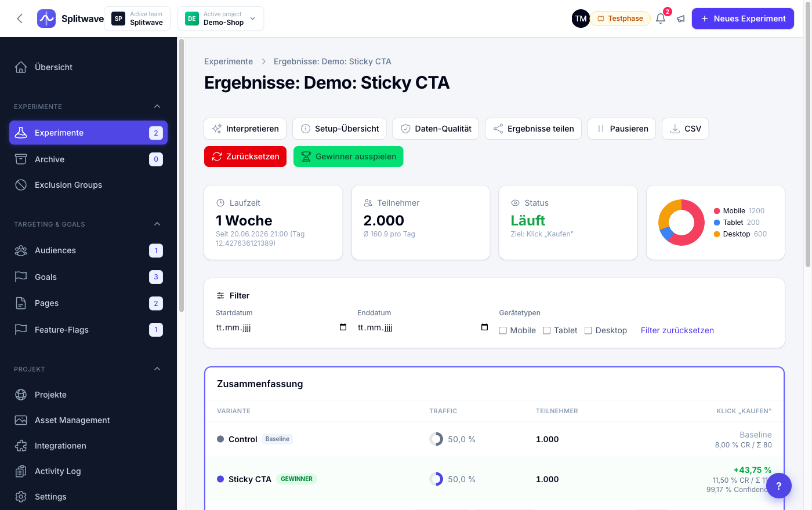Open Exclusion Groups in sidebar
Screen dimensions: 812x510
(88, 185)
